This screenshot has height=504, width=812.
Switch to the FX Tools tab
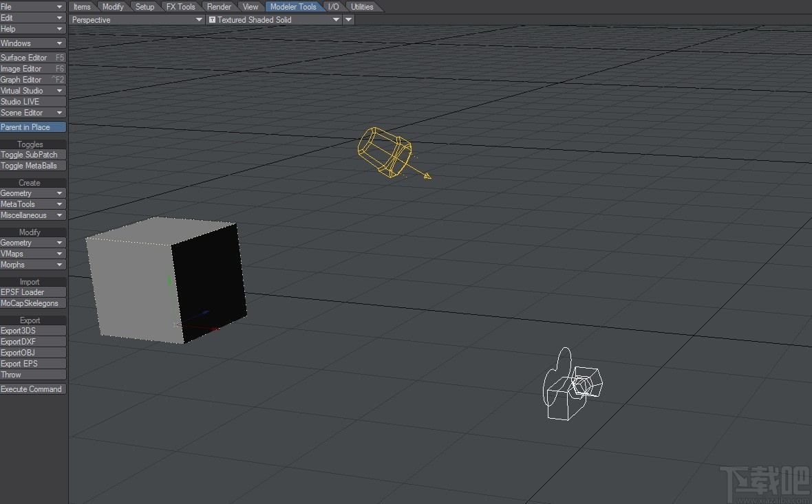180,6
